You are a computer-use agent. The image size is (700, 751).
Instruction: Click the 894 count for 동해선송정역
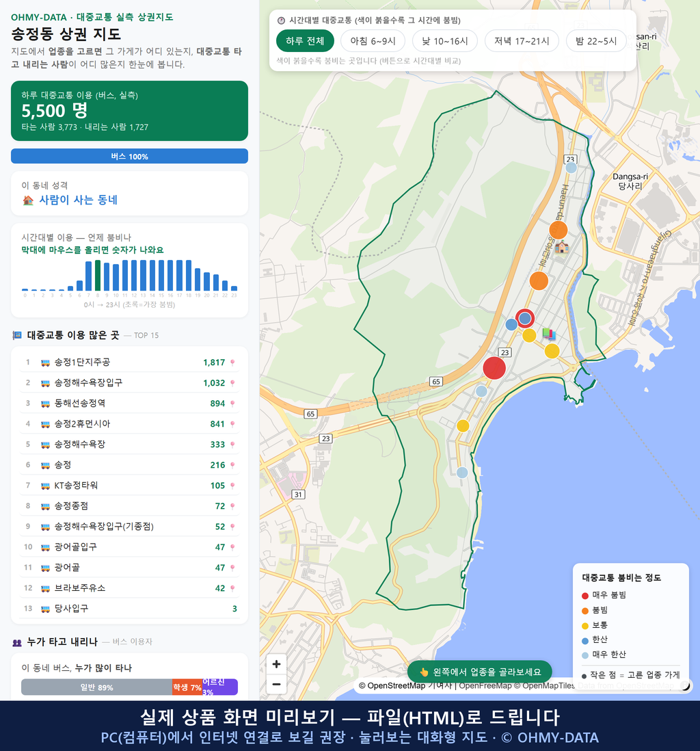tap(217, 404)
